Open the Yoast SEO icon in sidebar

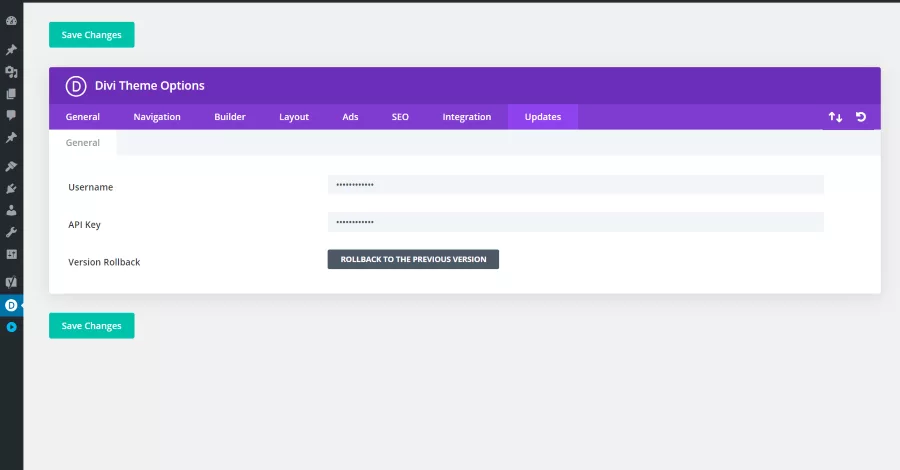11,282
